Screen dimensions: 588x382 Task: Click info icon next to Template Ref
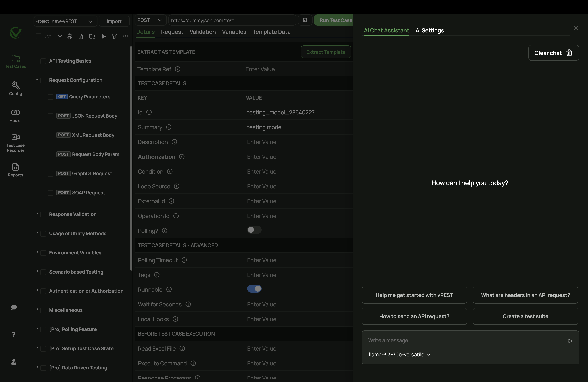tap(178, 69)
